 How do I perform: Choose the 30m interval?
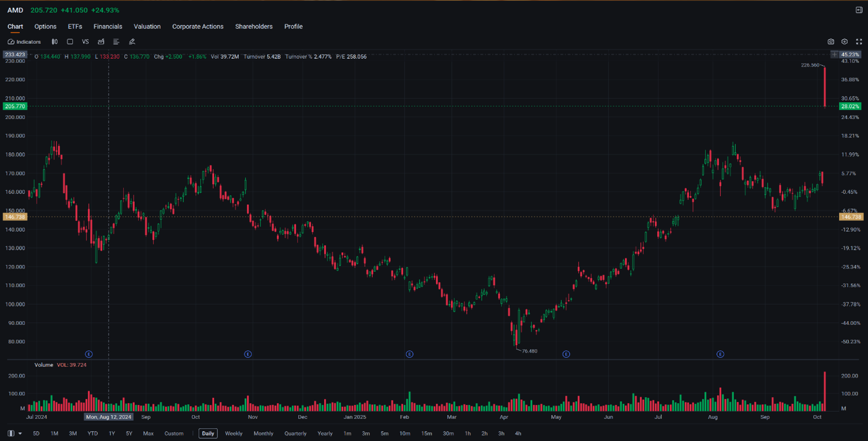point(448,433)
